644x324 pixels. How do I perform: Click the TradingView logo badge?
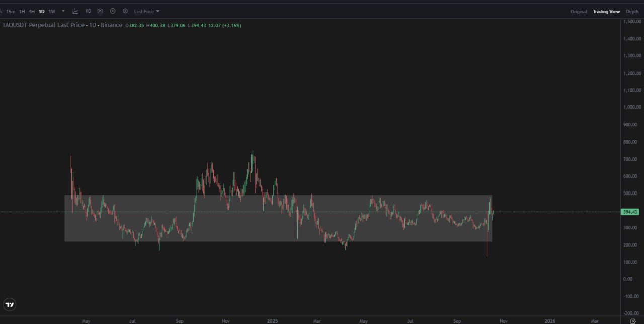click(x=10, y=304)
